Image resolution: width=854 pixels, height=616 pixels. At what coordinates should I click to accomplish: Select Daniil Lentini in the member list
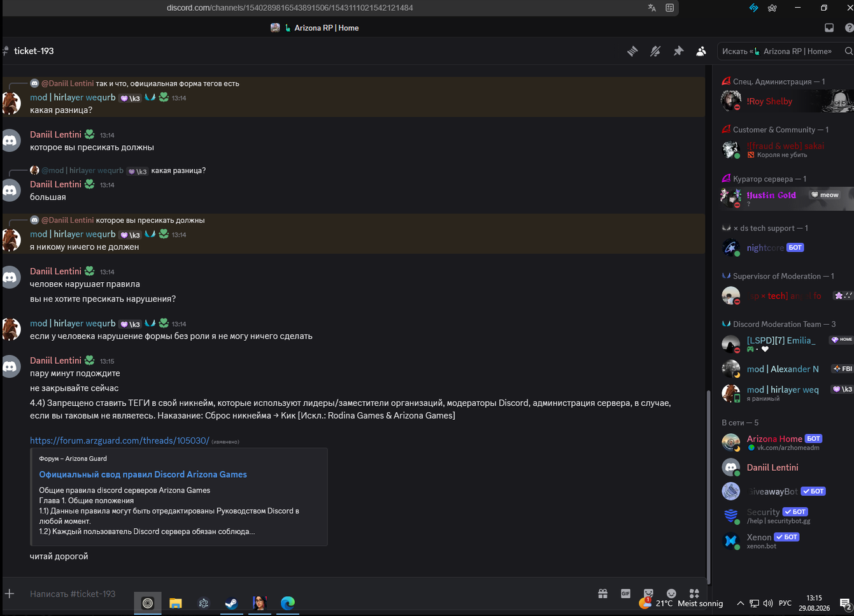coord(787,468)
